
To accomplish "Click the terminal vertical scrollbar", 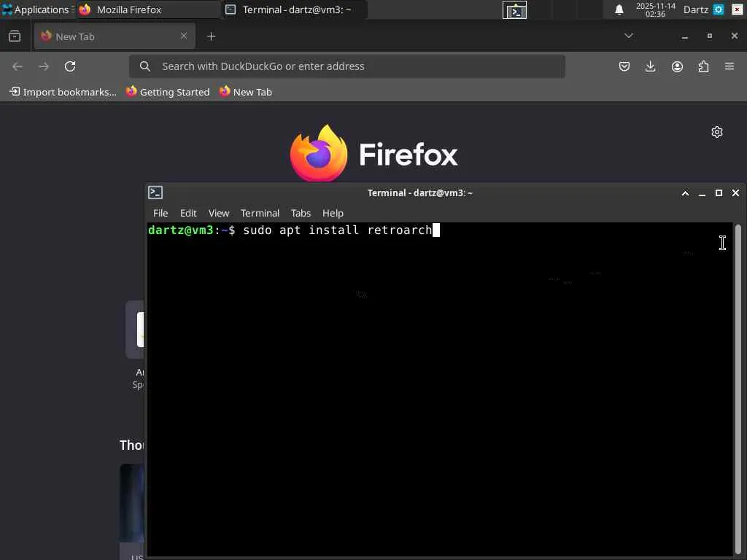I will point(738,389).
